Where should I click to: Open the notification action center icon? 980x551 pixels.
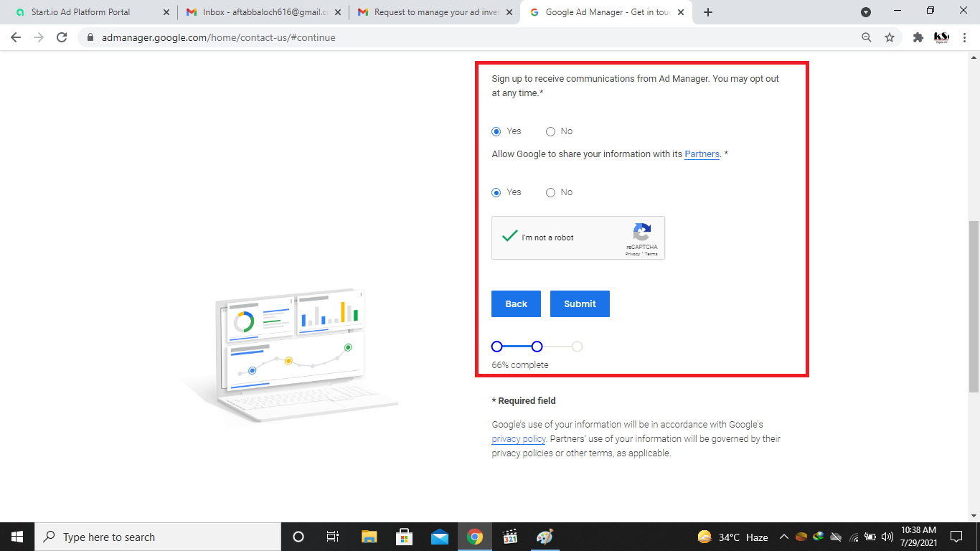(x=956, y=537)
